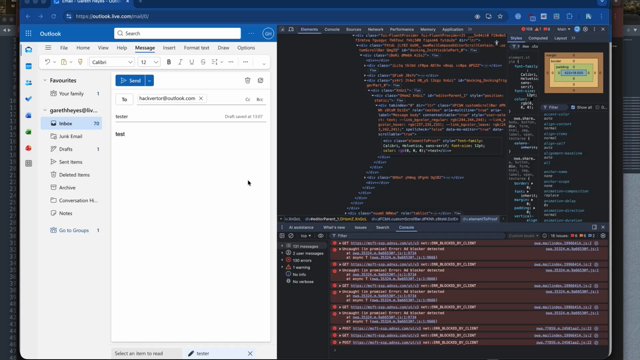Open the File menu

(64, 48)
